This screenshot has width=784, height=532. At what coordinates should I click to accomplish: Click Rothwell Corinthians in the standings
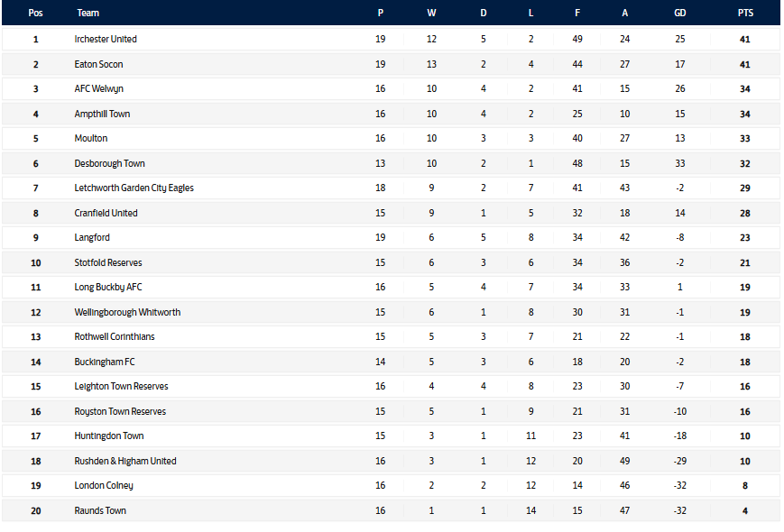114,337
